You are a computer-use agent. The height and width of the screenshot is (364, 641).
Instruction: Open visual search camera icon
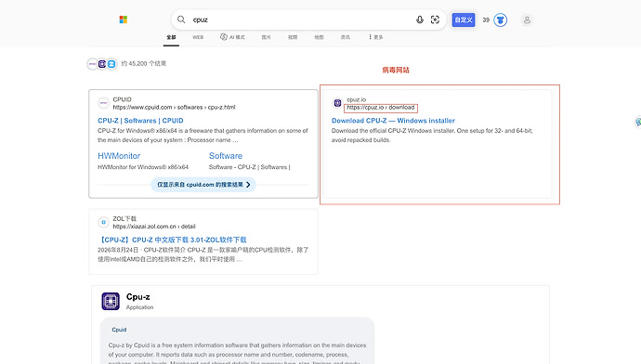click(435, 19)
